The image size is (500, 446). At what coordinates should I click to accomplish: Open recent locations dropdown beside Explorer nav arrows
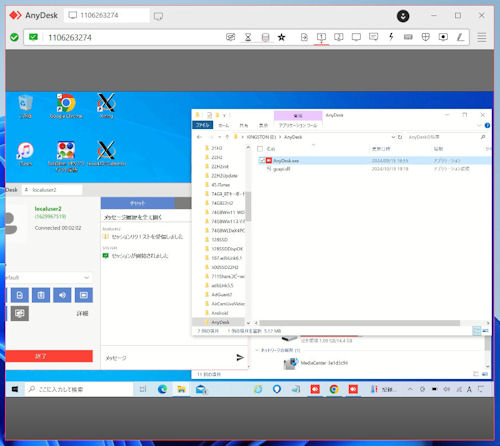coord(220,137)
